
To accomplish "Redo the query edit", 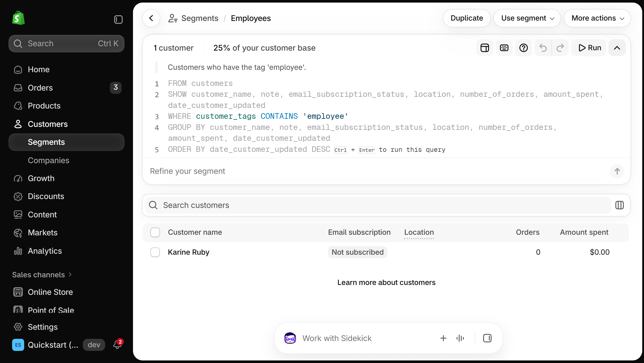I will point(560,48).
